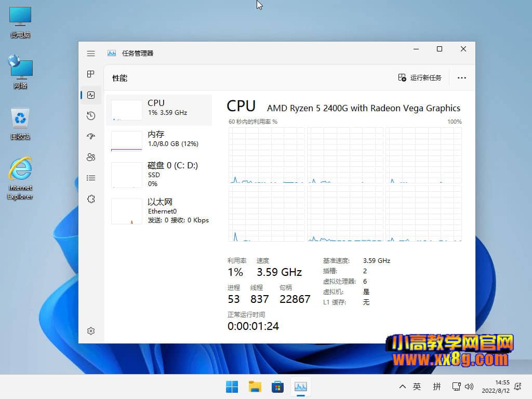Viewport: 532px width, 399px height.
Task: Select the 磁盘 0 (C: D:) disk panel
Action: click(x=158, y=175)
